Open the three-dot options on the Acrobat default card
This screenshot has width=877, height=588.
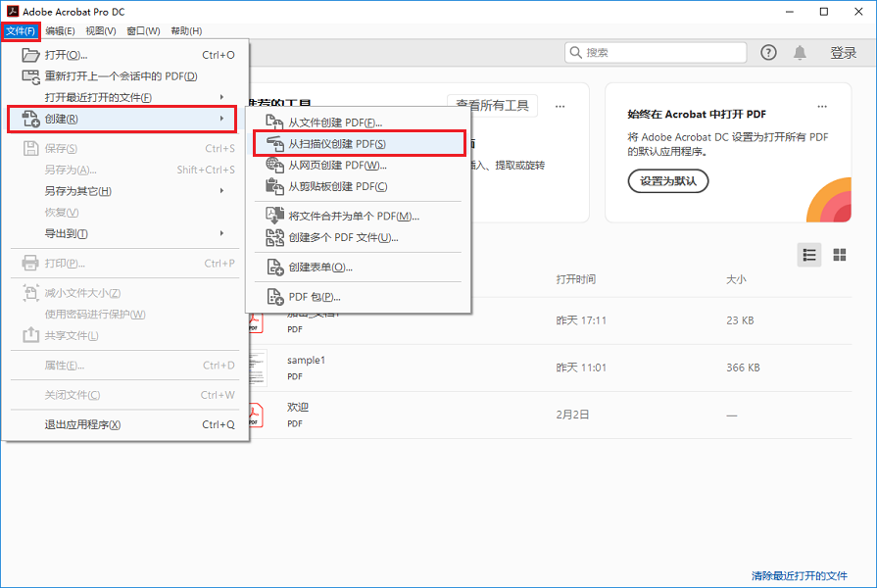pyautogui.click(x=821, y=106)
